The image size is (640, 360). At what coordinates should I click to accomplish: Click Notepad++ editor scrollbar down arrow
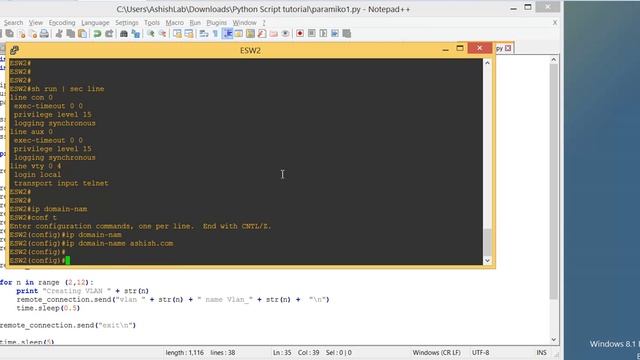point(553,339)
